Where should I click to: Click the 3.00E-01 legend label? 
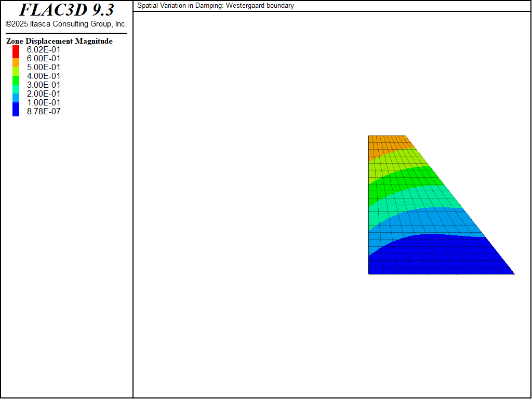coord(44,85)
